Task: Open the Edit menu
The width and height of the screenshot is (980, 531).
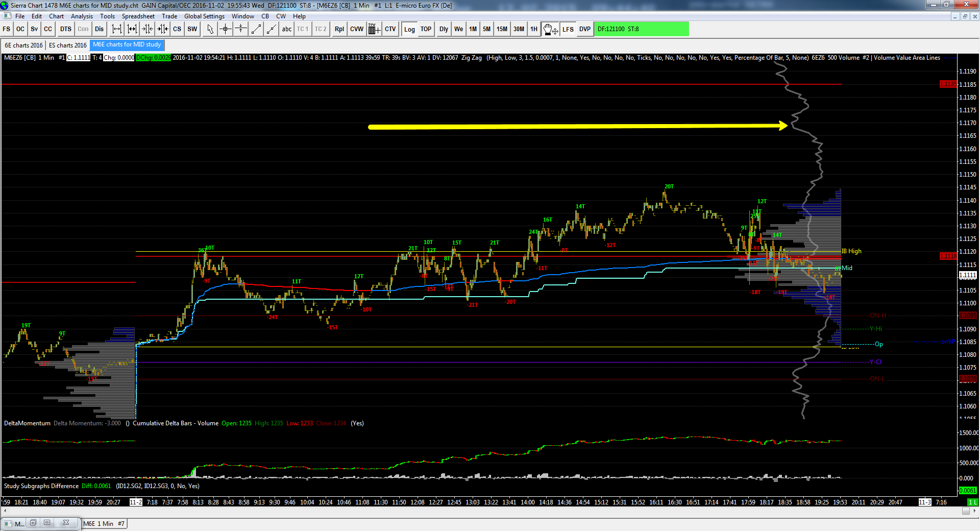Action: point(37,16)
